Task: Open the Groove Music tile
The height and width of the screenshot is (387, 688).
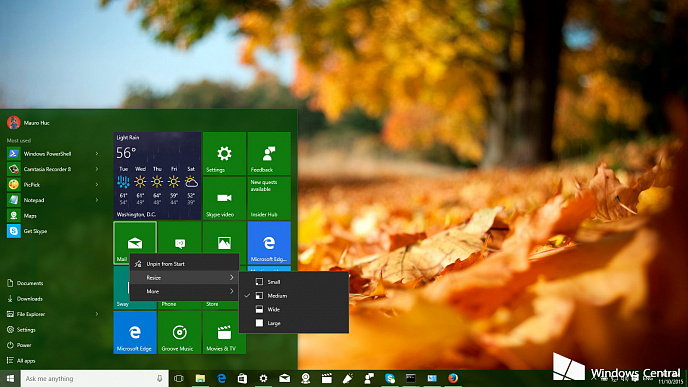Action: [x=179, y=332]
